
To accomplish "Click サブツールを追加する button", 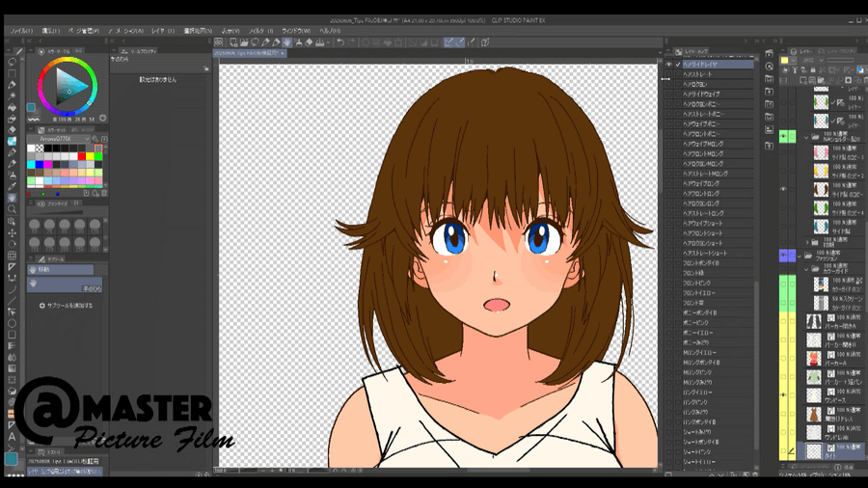I will click(x=68, y=306).
